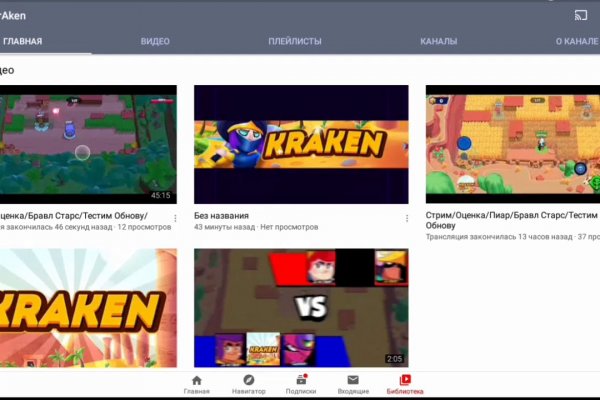
Task: Open the О КАНАЛЕ tab
Action: point(576,42)
